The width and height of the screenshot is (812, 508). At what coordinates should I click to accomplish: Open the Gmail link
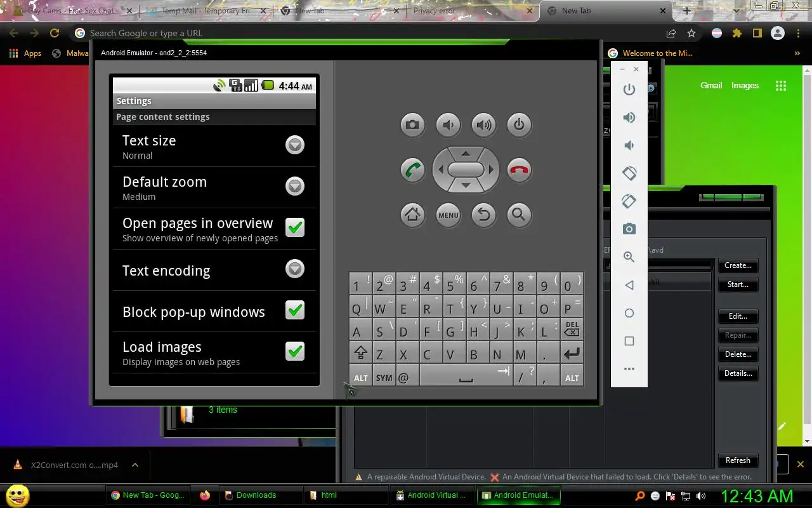pos(711,85)
